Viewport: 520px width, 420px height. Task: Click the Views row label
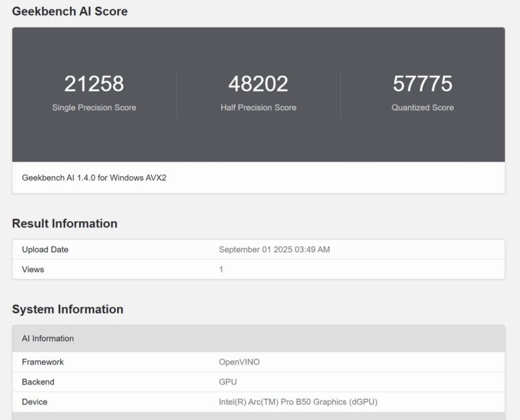pyautogui.click(x=33, y=270)
